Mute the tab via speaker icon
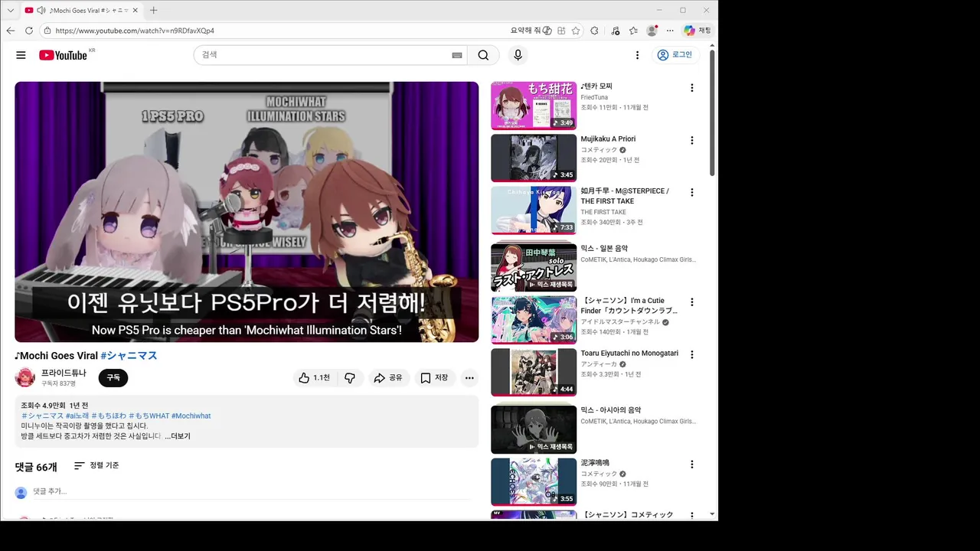 (41, 11)
